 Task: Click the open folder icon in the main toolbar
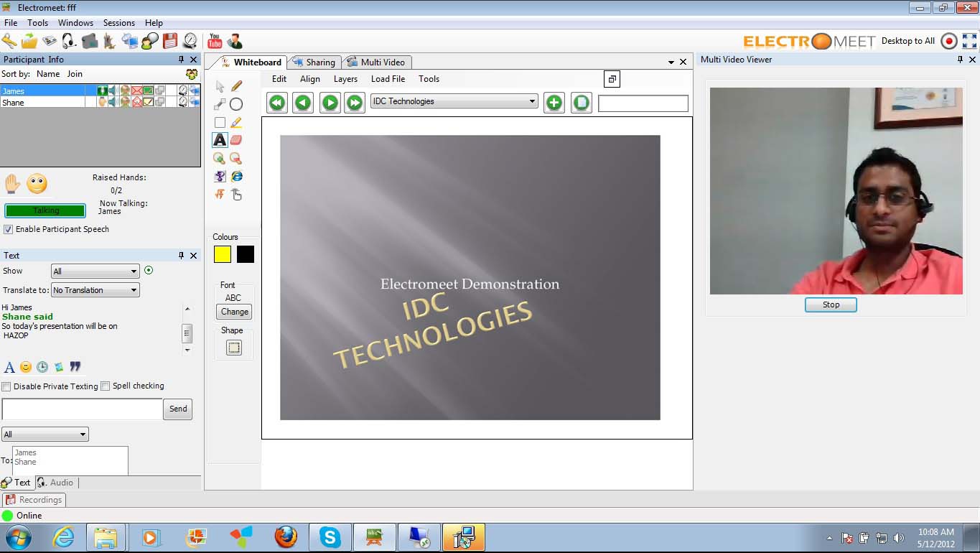pos(29,41)
